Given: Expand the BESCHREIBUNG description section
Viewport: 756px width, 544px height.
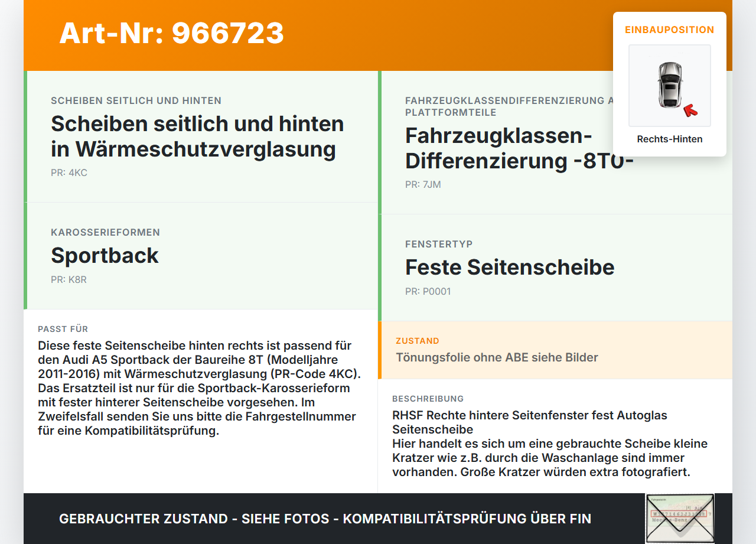Looking at the screenshot, I should point(428,399).
